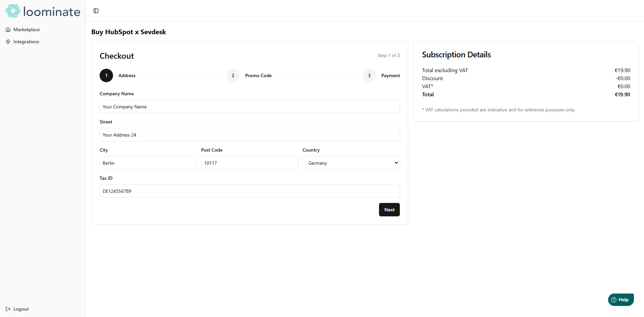This screenshot has width=644, height=317.
Task: Focus the Post Code input field
Action: (250, 163)
